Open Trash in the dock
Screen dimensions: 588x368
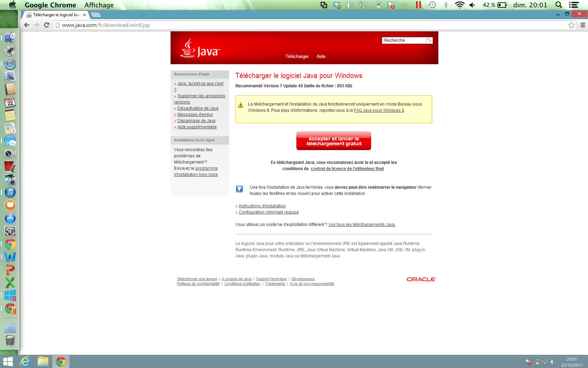click(10, 340)
